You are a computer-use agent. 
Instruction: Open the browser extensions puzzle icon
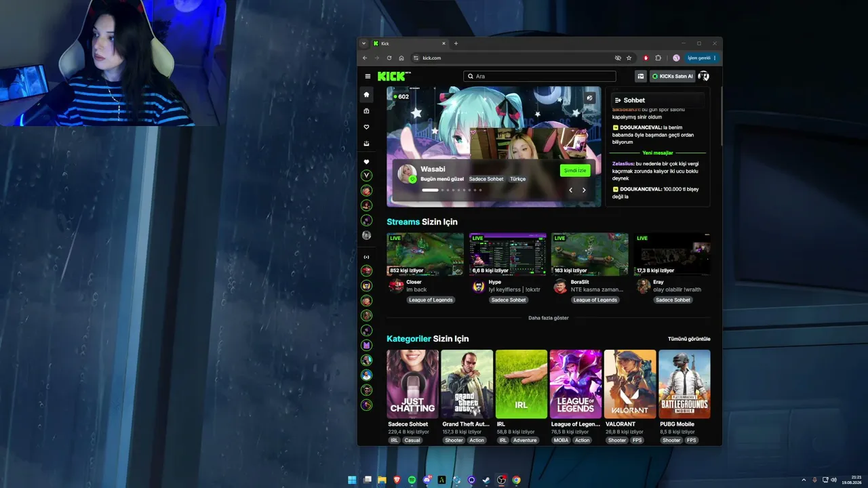658,58
